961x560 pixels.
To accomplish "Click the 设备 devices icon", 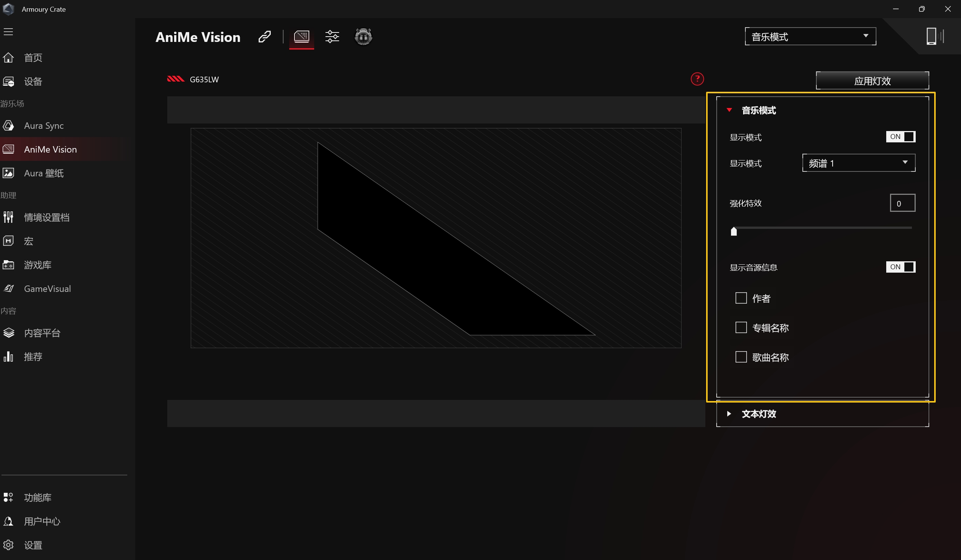I will (x=8, y=82).
